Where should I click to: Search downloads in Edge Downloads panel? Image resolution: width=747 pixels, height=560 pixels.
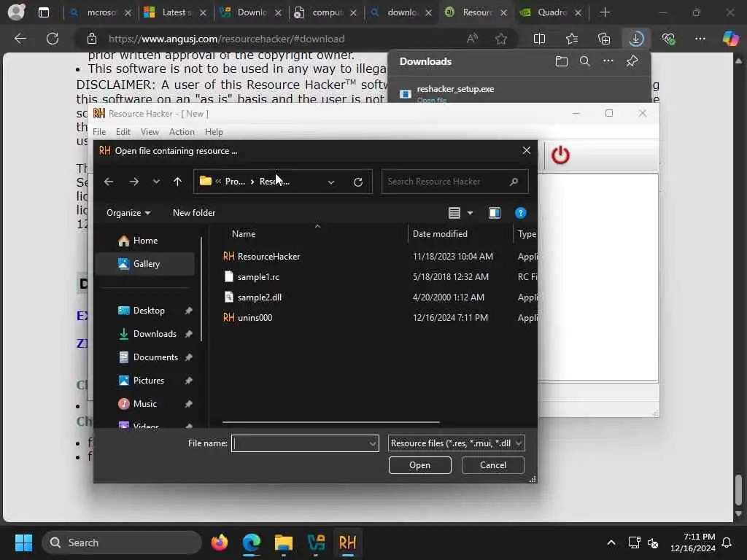584,61
